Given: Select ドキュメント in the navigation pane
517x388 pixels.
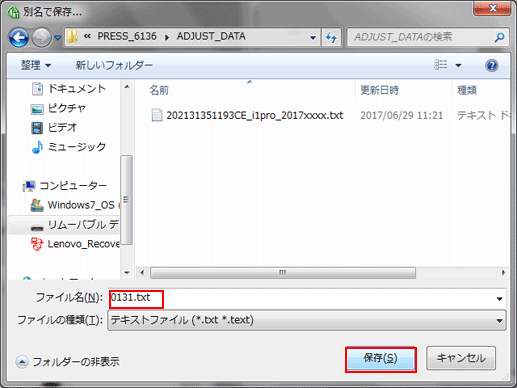Looking at the screenshot, I should [x=77, y=89].
